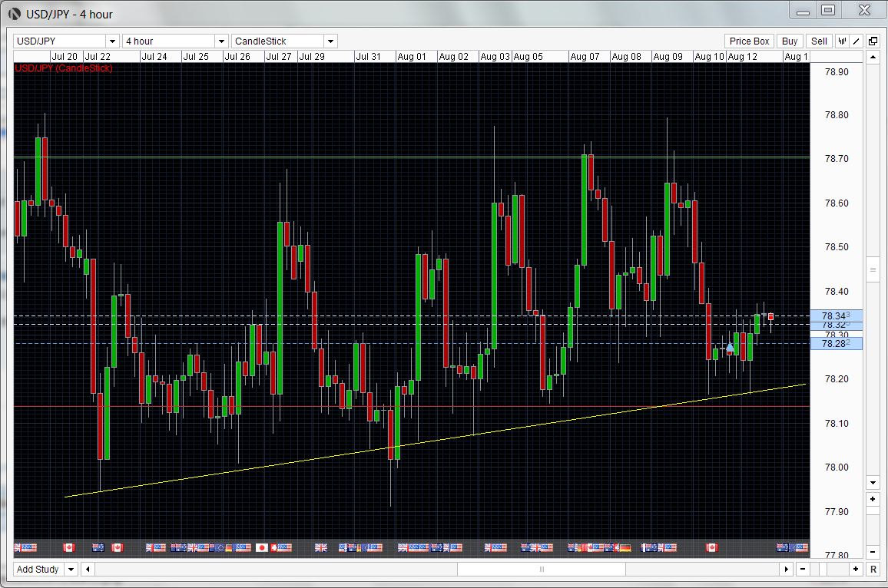Click the horizontal scrollbar thumb
888x588 pixels.
pyautogui.click(x=542, y=570)
